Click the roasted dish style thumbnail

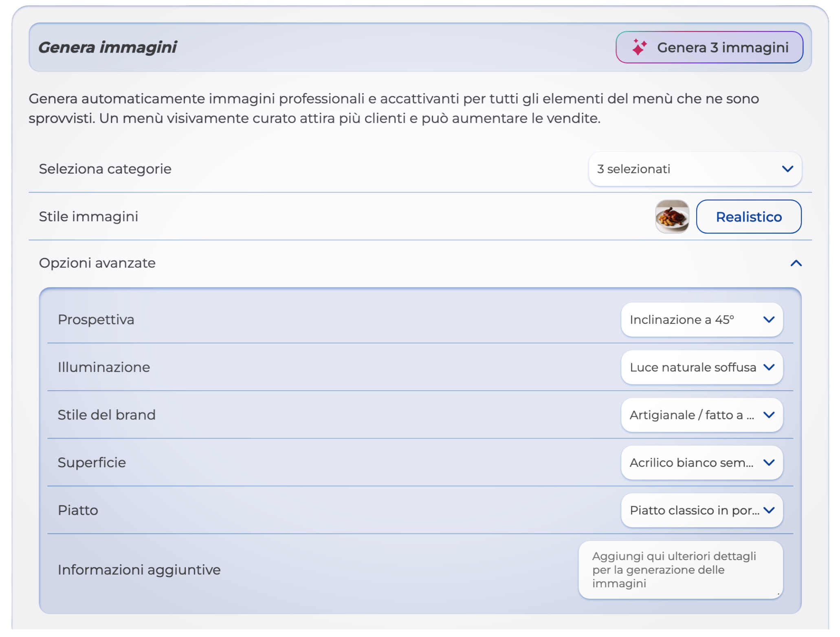(x=671, y=217)
